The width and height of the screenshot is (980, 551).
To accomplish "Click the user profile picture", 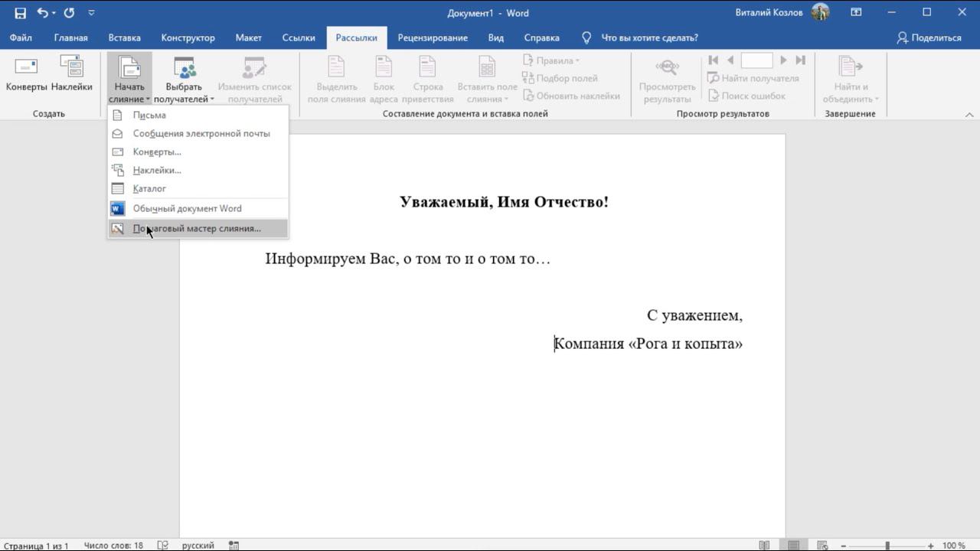I will coord(820,12).
